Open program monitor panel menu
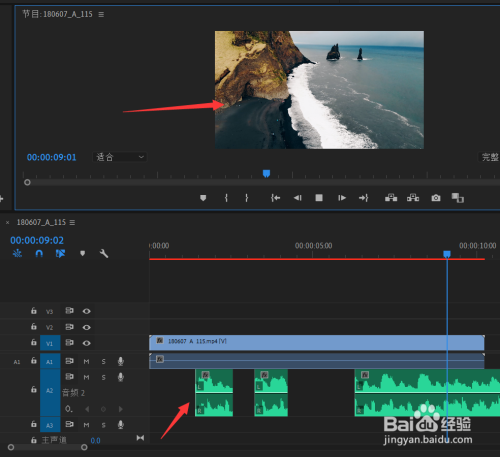 [x=101, y=14]
